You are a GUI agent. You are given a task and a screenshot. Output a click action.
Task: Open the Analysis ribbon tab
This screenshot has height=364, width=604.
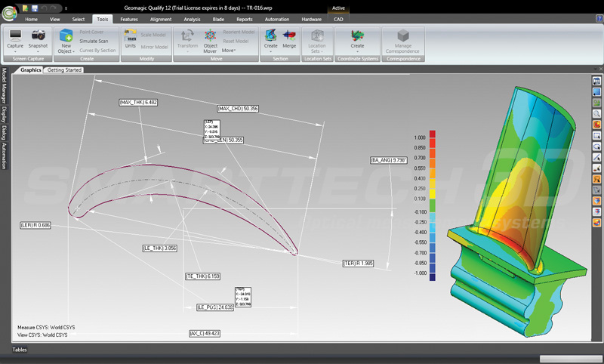click(x=192, y=20)
